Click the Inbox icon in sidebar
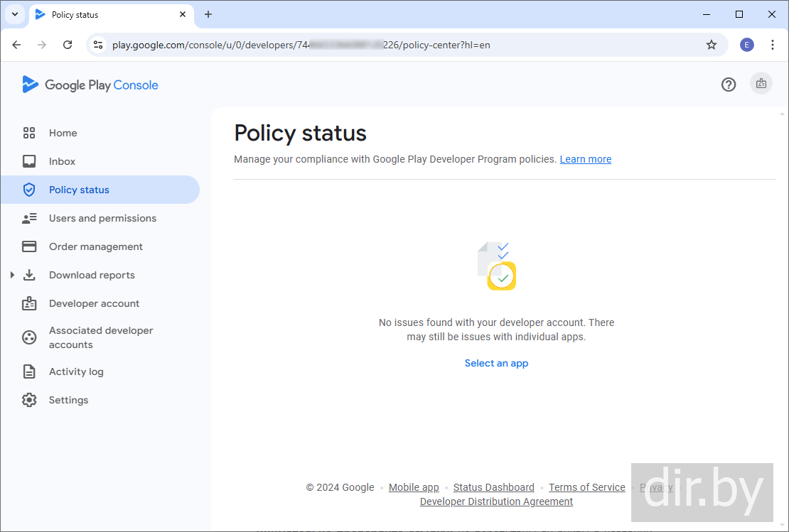 (29, 161)
